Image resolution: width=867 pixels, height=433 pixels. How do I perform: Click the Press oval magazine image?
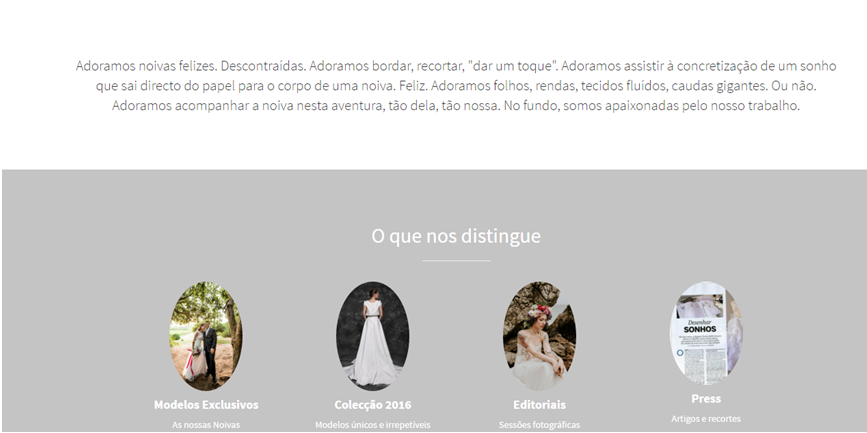tap(706, 333)
